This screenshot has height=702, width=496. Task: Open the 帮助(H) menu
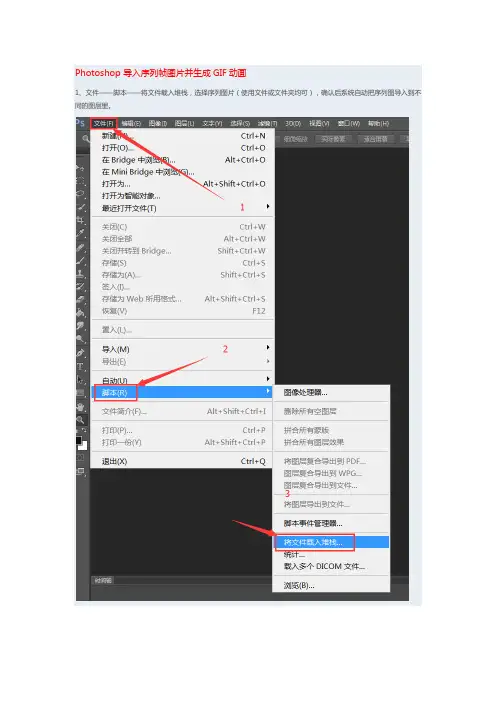click(x=378, y=124)
